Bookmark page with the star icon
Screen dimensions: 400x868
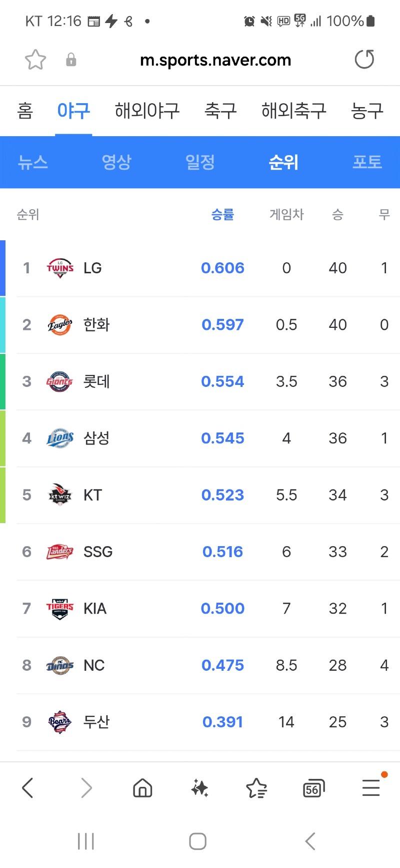point(35,60)
